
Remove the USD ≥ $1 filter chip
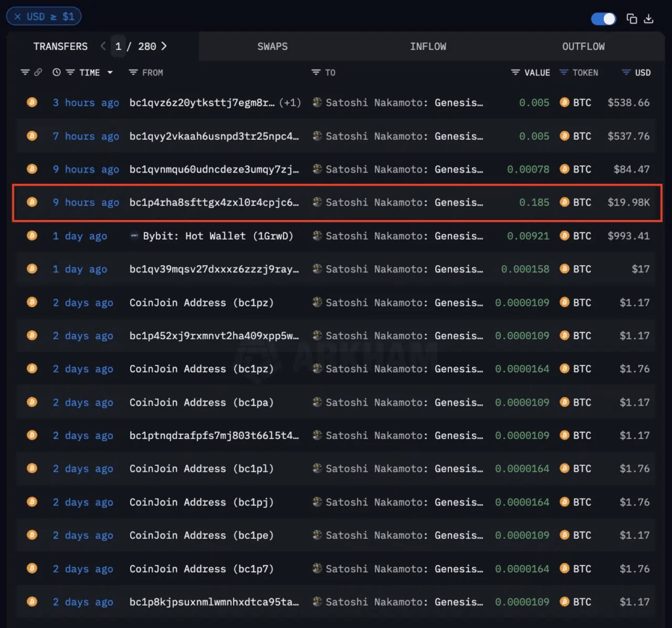pos(18,17)
